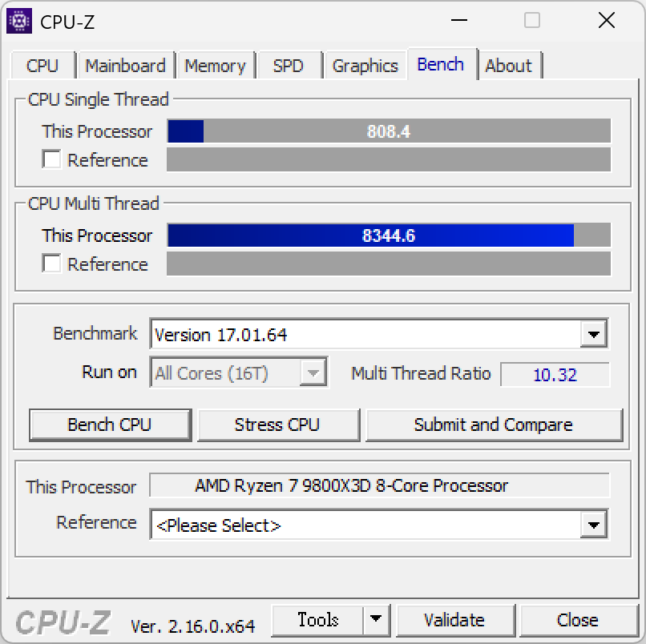The image size is (646, 644).
Task: Click Submit and Compare
Action: 495,425
